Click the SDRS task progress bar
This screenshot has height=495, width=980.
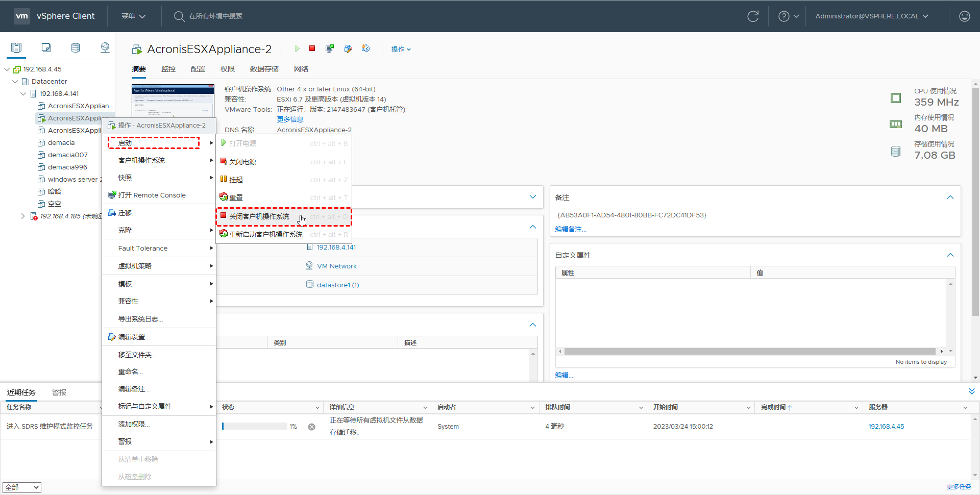[254, 426]
